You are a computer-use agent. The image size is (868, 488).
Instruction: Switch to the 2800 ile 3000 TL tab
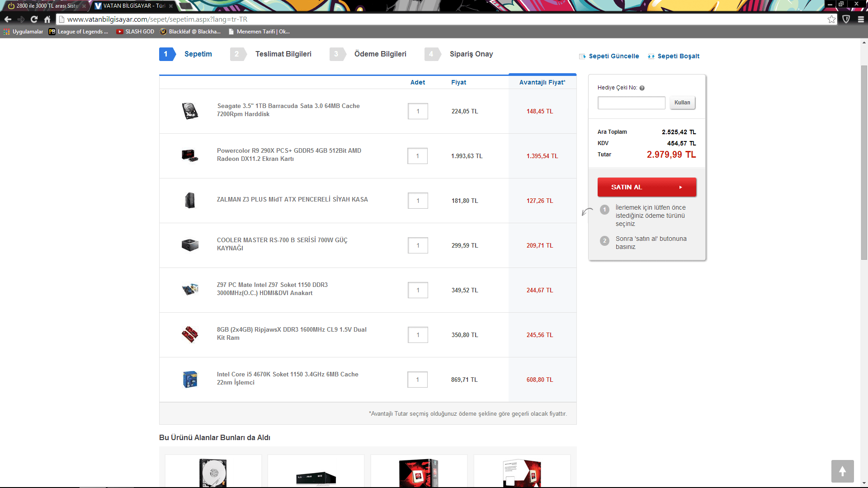tap(45, 6)
